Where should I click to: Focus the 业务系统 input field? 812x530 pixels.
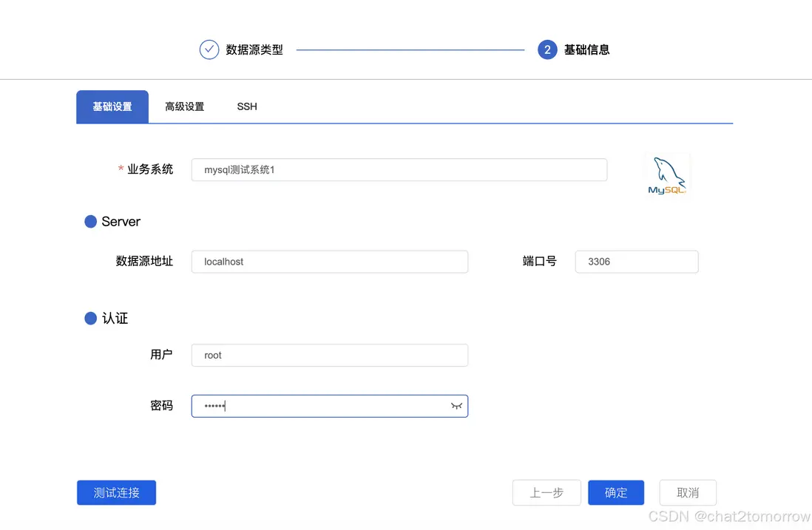tap(399, 170)
